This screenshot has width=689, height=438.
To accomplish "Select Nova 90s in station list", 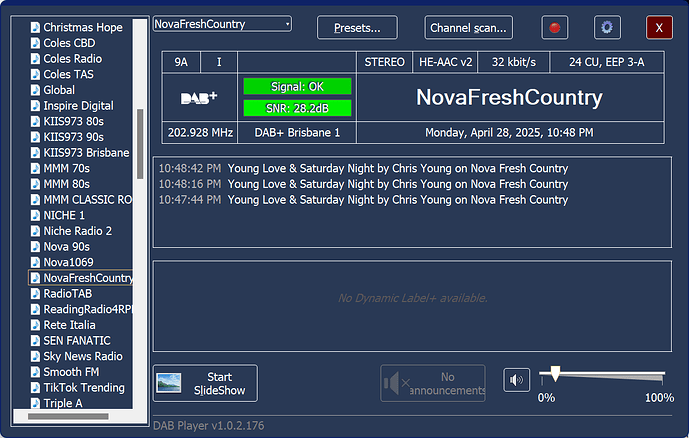I will (x=66, y=247).
